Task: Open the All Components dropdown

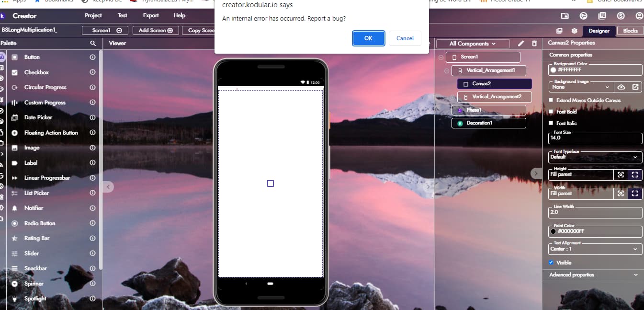Action: coord(473,44)
